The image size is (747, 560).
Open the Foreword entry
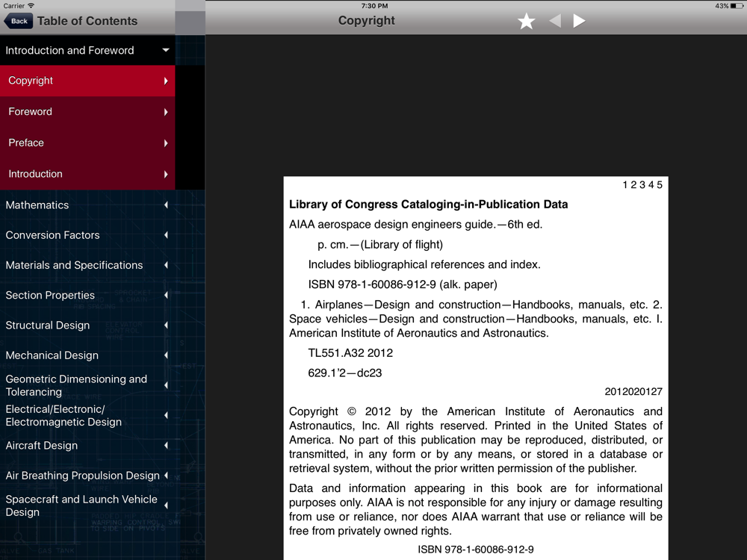pos(87,111)
